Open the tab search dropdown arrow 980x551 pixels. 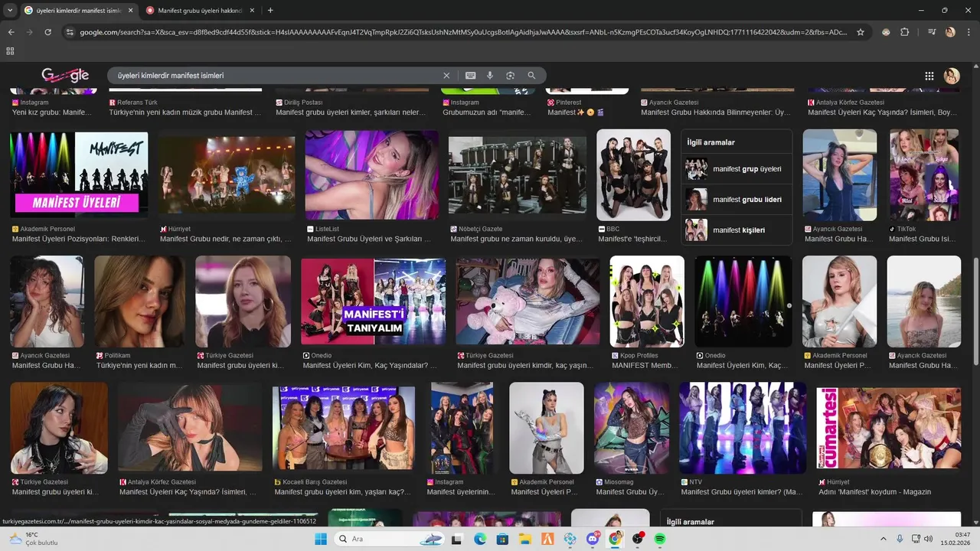point(10,10)
